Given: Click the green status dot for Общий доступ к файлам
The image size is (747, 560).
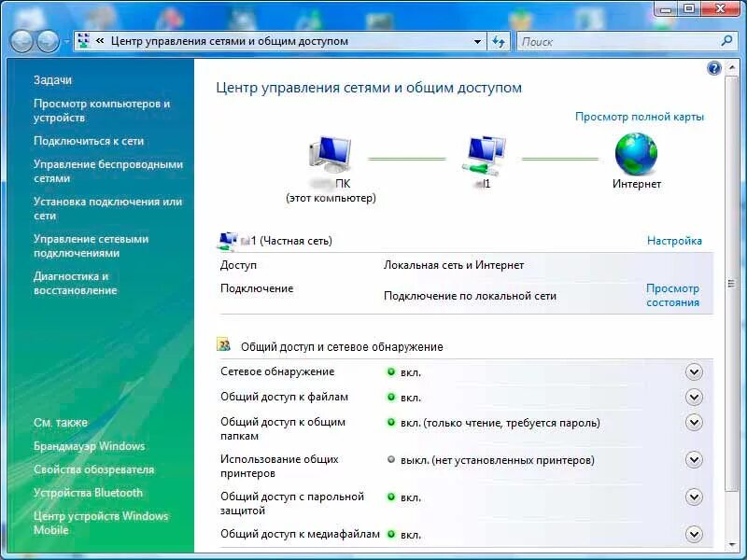Looking at the screenshot, I should (x=391, y=397).
